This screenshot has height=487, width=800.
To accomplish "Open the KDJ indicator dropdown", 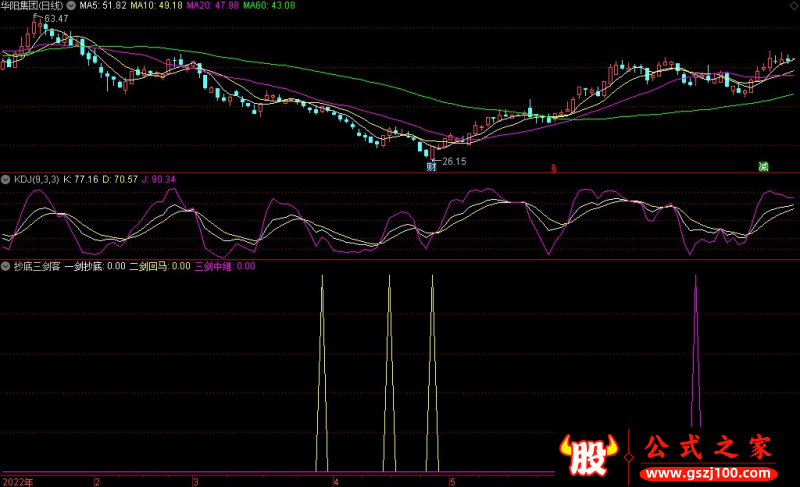I will (x=5, y=179).
